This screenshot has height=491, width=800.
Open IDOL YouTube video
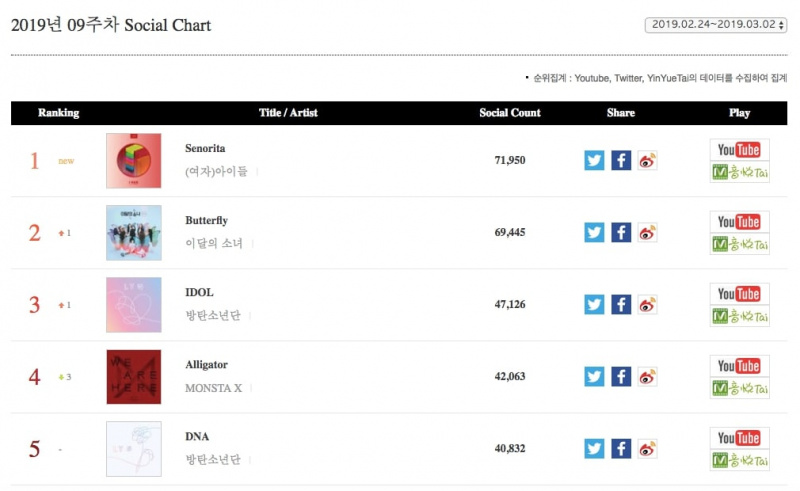pyautogui.click(x=739, y=294)
